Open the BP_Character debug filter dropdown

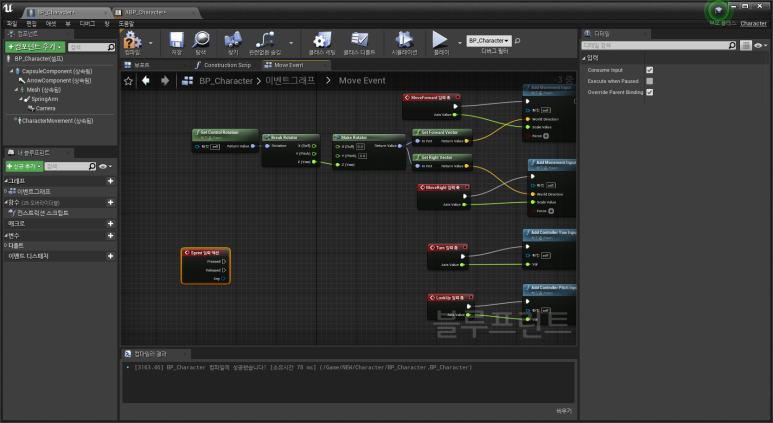tap(489, 41)
